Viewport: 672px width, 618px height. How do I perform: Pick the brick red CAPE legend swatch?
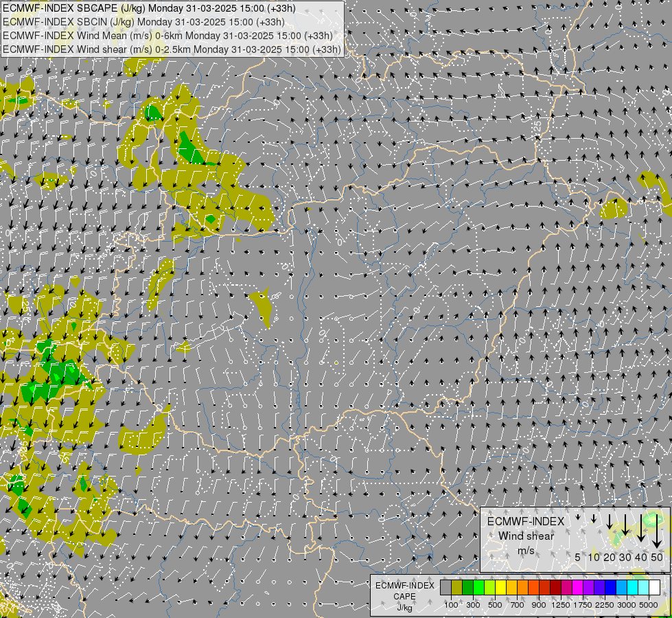[x=545, y=588]
